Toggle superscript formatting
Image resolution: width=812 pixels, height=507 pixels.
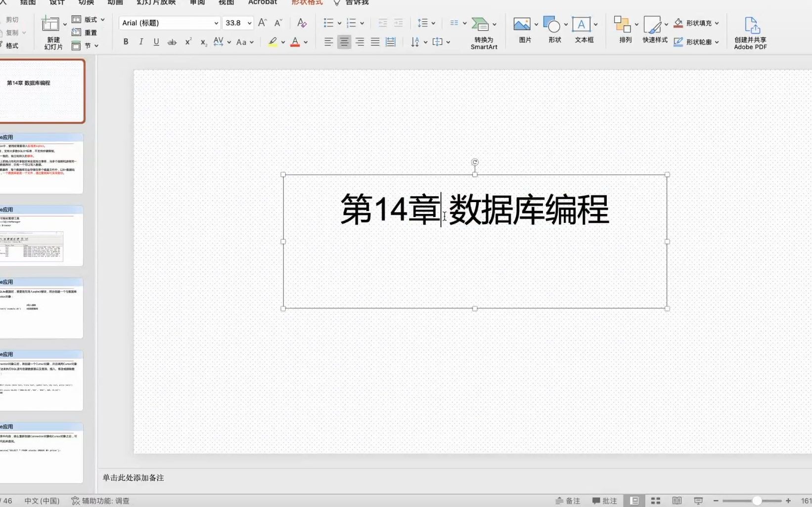[188, 42]
